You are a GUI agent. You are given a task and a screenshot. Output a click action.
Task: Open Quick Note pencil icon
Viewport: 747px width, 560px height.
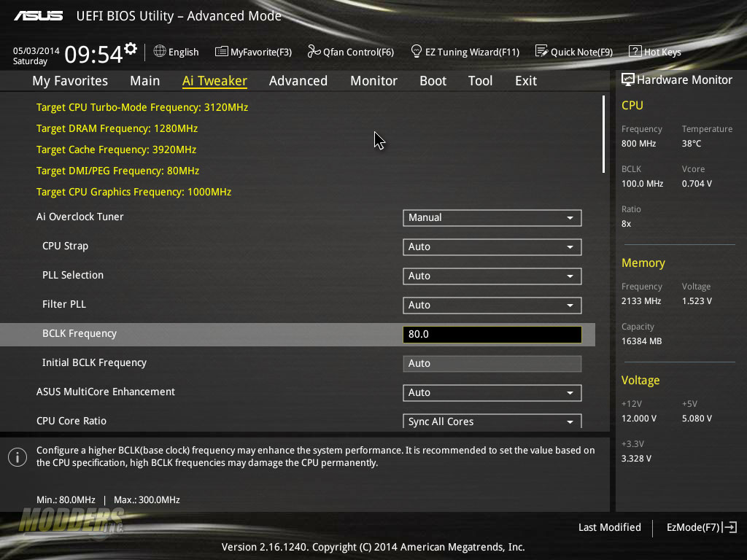coord(542,52)
